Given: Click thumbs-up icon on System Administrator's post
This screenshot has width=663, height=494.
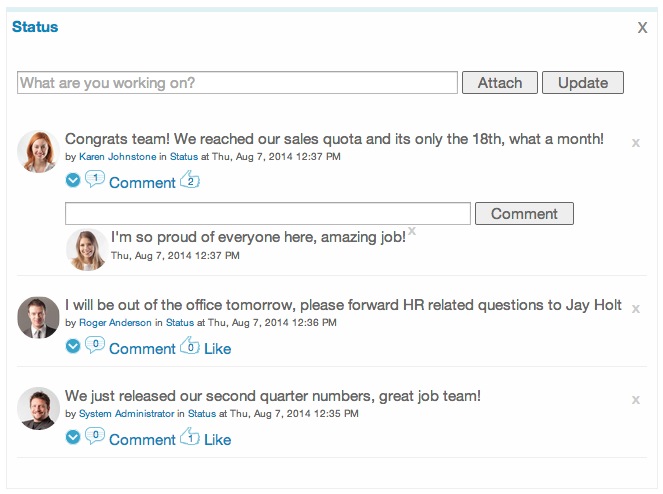Looking at the screenshot, I should coord(190,436).
